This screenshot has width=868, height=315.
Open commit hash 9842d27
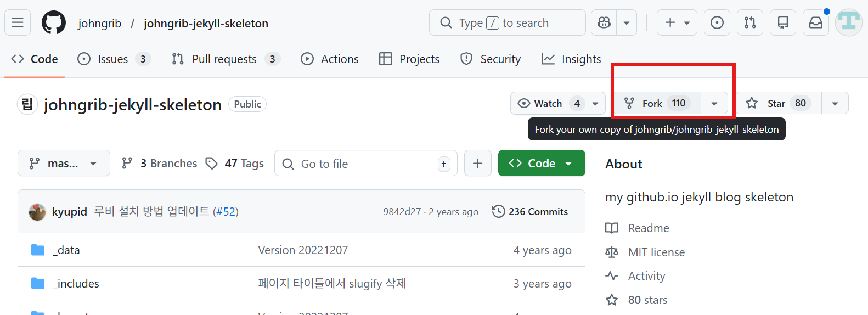402,212
